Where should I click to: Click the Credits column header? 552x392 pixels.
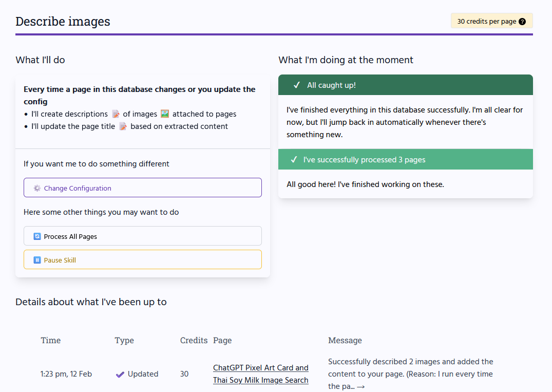(194, 340)
